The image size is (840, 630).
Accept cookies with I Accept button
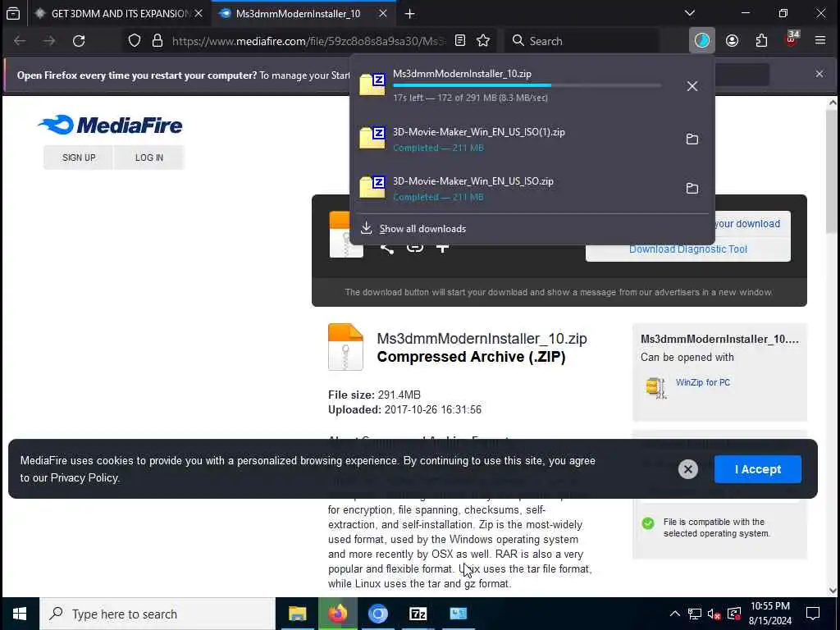click(x=757, y=469)
